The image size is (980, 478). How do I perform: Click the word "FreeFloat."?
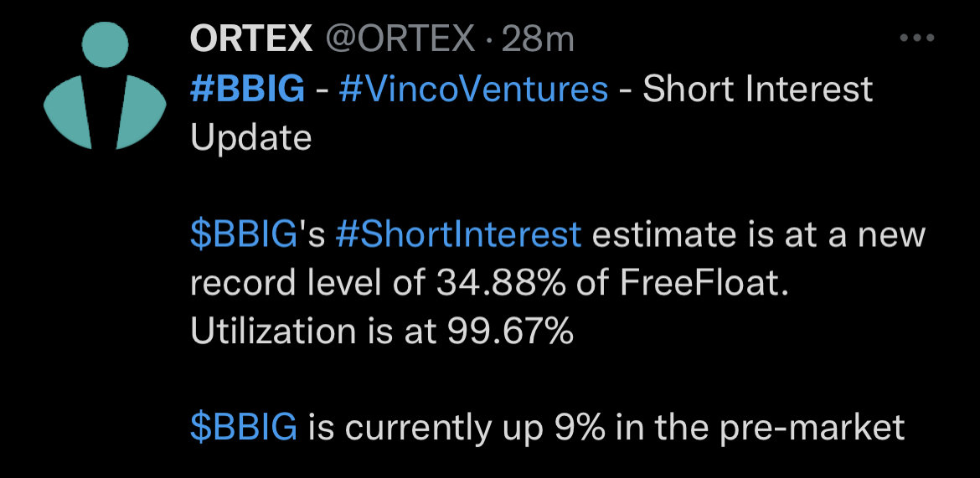point(704,284)
